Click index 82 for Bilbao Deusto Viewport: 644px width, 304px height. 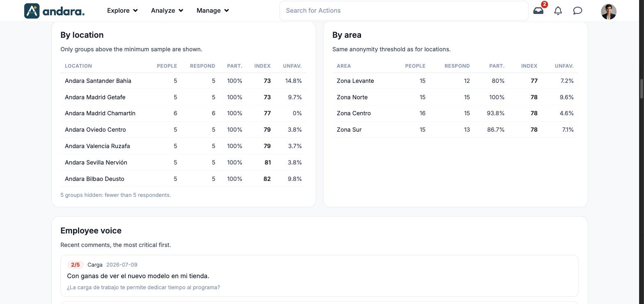(267, 179)
